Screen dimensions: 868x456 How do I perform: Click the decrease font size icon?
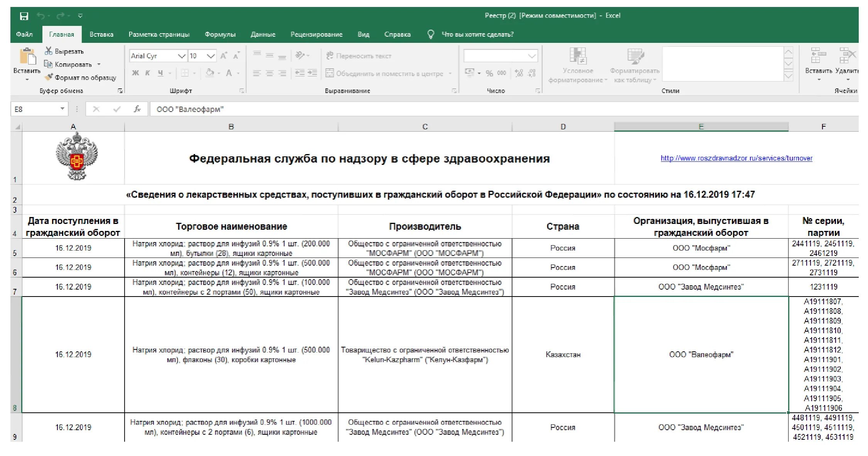tap(236, 56)
